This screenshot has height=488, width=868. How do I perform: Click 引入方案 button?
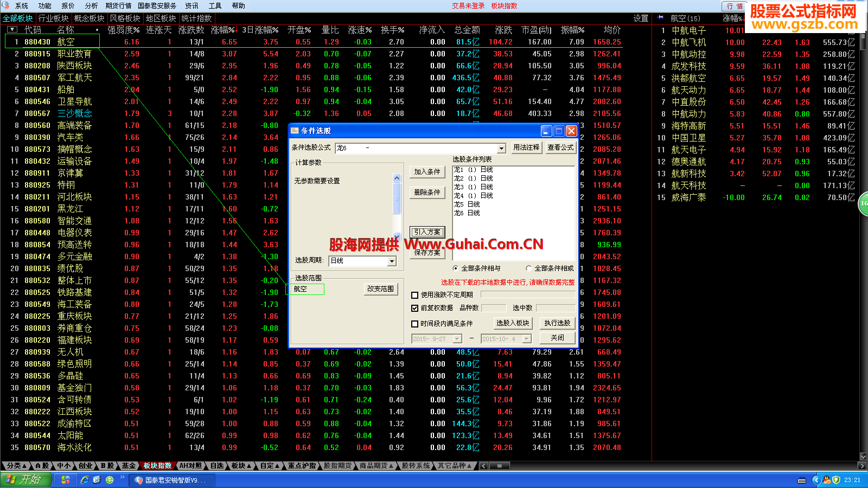[x=427, y=232]
